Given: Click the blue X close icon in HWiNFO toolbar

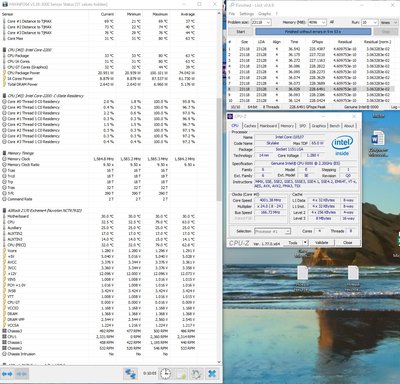Looking at the screenshot, I should (212, 374).
